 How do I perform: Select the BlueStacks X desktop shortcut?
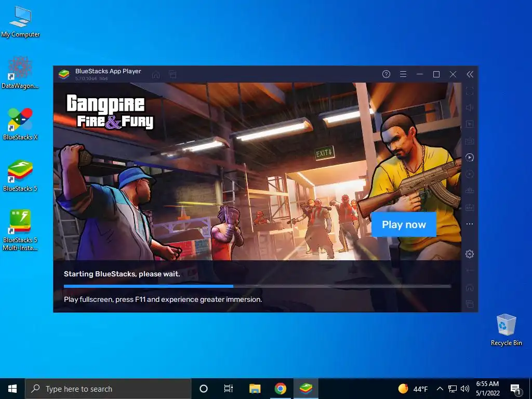click(20, 124)
